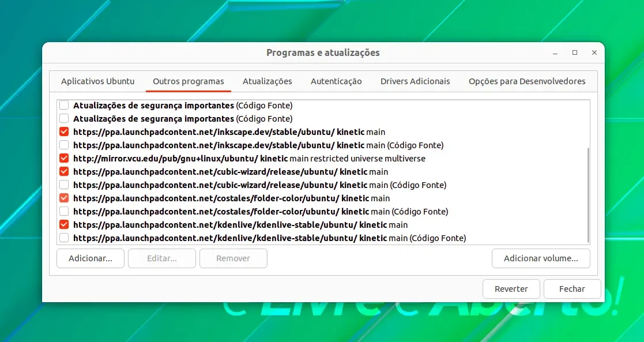Enable cubic-wizard Código Fonte checkbox
This screenshot has width=644, height=342.
coord(64,185)
